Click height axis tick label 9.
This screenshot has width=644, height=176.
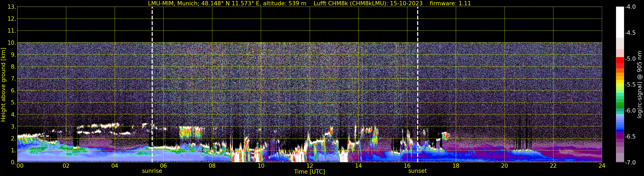[13, 55]
